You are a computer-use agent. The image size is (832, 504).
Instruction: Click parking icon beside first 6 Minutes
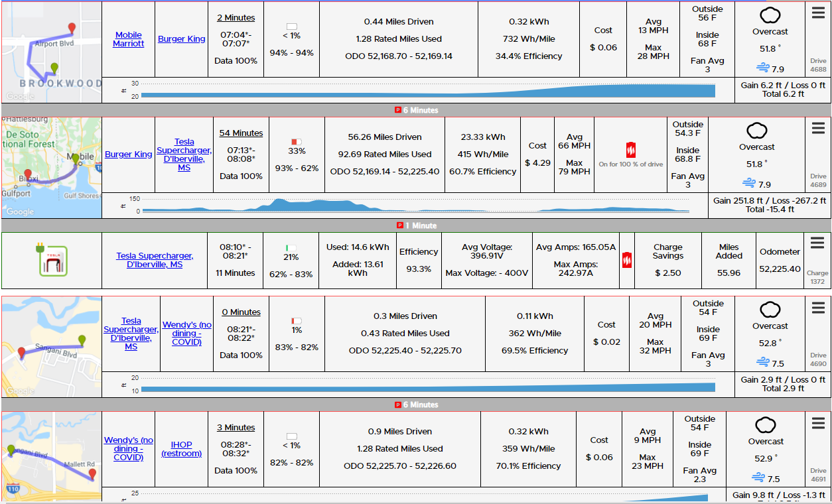(398, 110)
